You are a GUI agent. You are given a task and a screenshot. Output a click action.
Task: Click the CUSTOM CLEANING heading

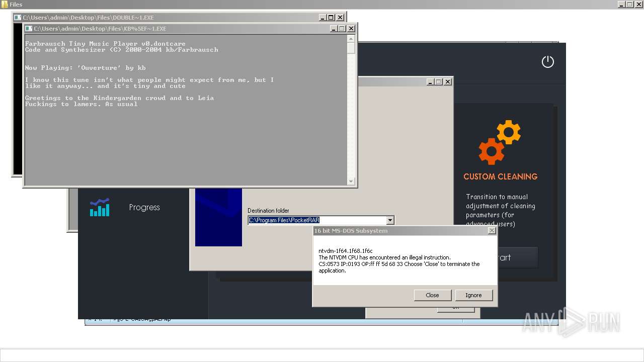coord(500,176)
